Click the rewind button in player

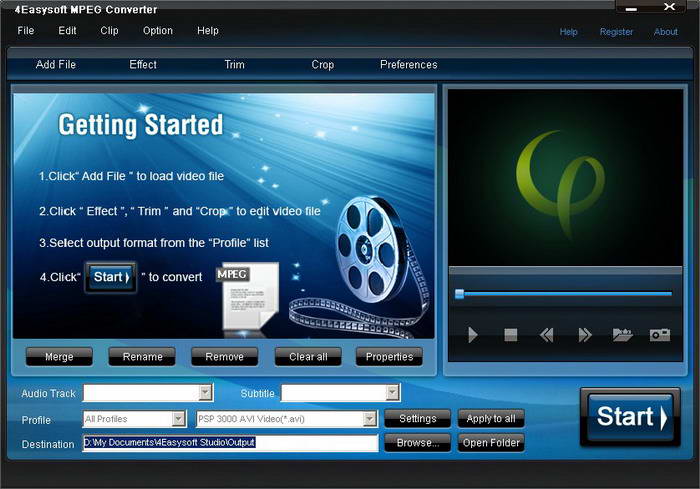coord(546,334)
